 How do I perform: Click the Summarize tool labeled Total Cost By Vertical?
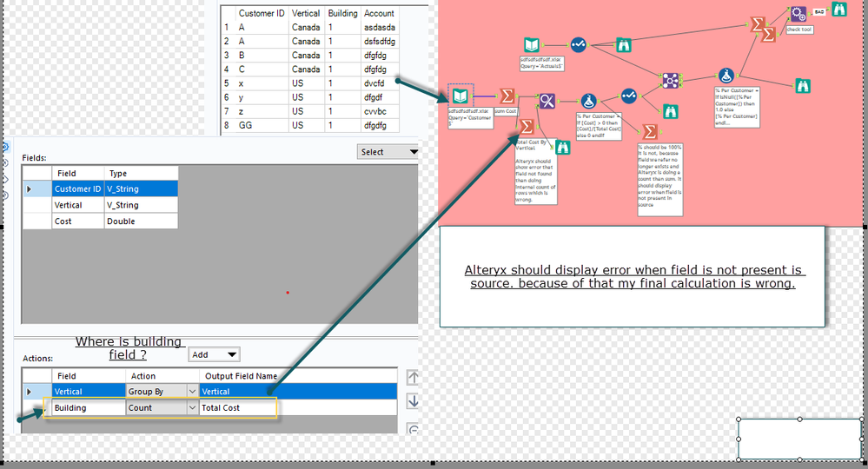click(x=527, y=127)
